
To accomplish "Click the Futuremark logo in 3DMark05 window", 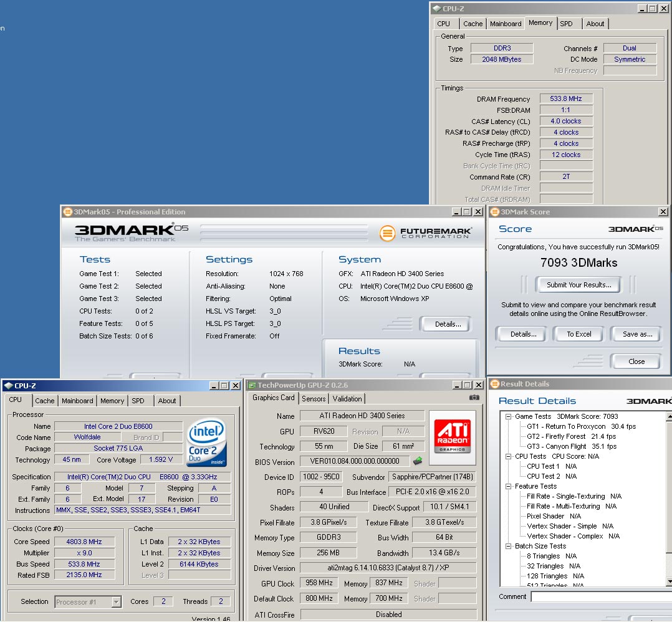I will coord(426,232).
